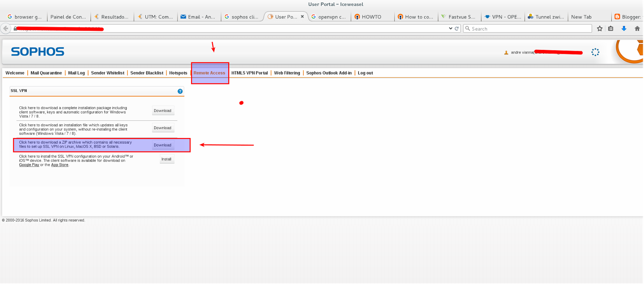Image resolution: width=644 pixels, height=284 pixels.
Task: Click the Sophos logo
Action: coord(37,51)
